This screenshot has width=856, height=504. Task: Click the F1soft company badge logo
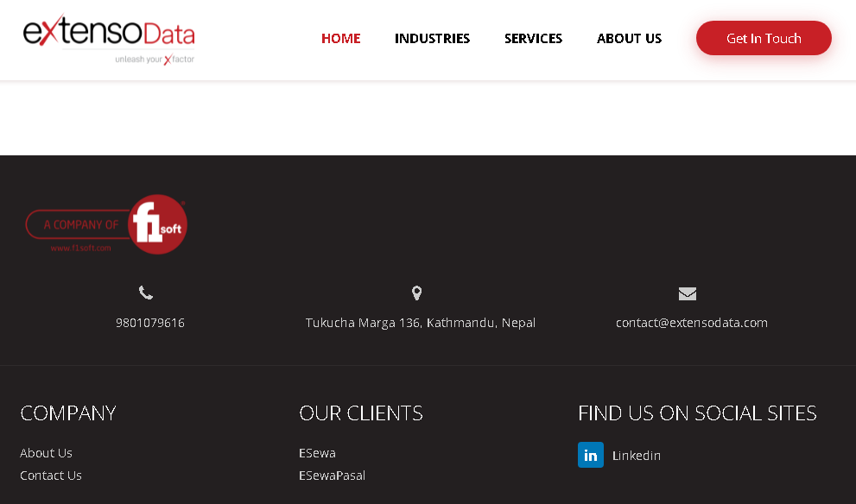coord(106,224)
